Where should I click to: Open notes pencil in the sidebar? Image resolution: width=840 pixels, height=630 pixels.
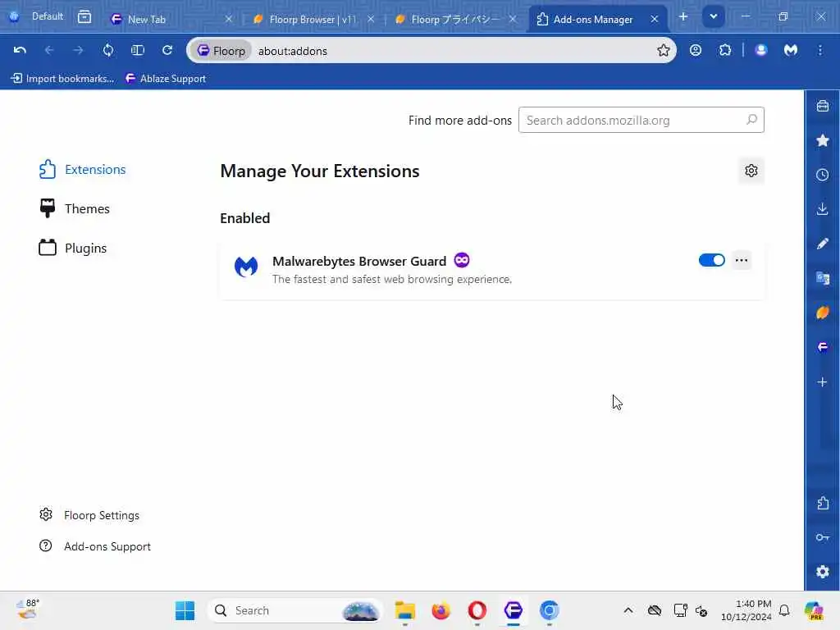822,244
